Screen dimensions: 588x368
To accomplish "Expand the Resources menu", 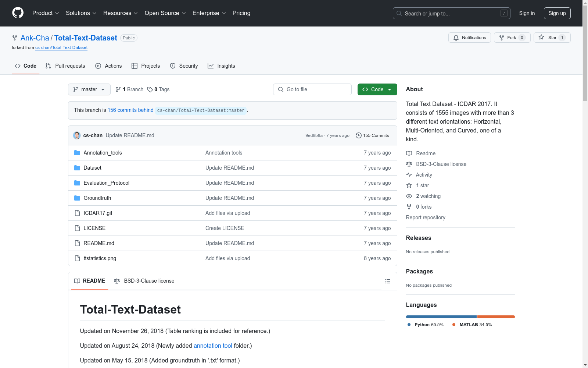I will coord(121,13).
